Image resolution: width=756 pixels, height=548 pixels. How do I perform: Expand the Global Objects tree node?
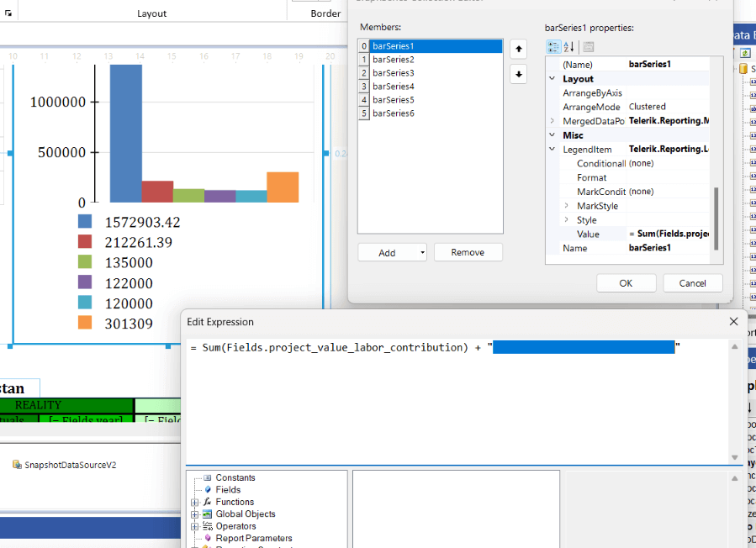[194, 514]
